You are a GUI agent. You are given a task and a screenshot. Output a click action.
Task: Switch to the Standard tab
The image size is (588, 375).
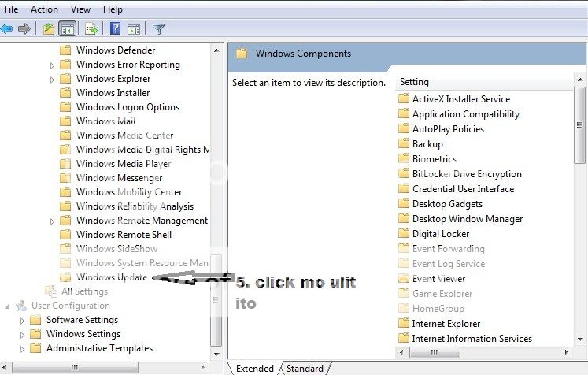[305, 368]
